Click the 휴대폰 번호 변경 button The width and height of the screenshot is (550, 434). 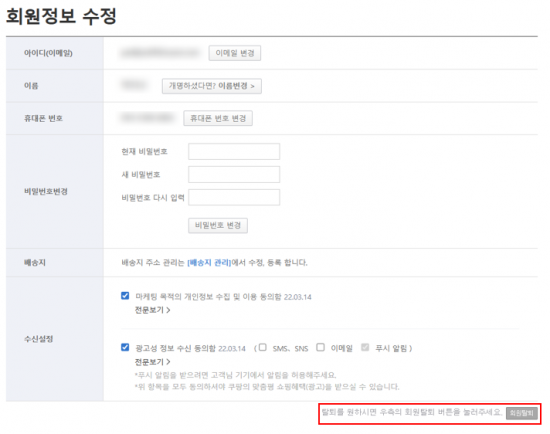click(218, 118)
